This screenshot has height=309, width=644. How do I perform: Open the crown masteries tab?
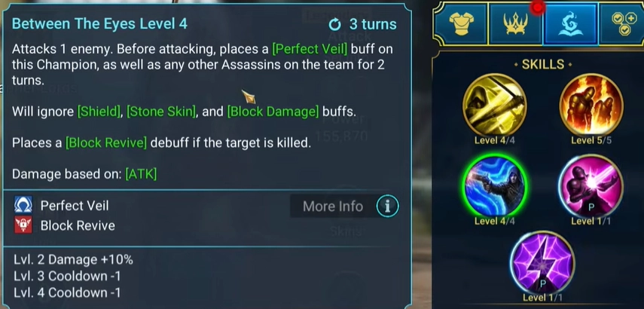tap(515, 24)
